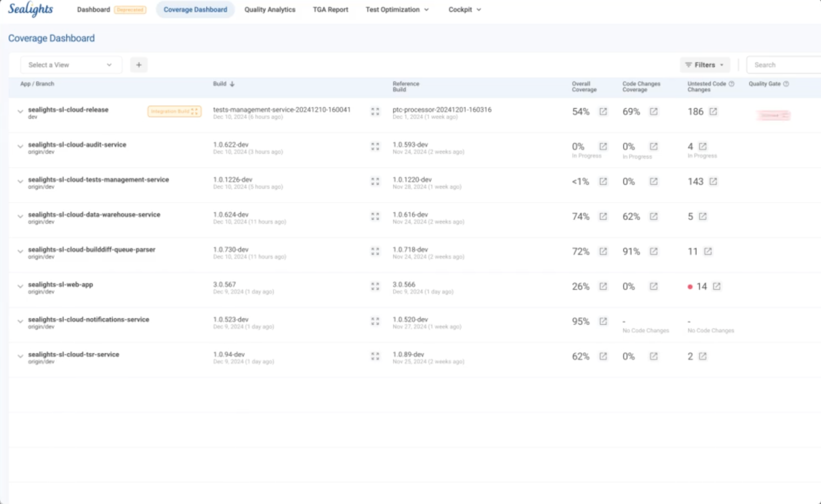The width and height of the screenshot is (821, 504).
Task: Open the Dashboard tab
Action: (93, 10)
